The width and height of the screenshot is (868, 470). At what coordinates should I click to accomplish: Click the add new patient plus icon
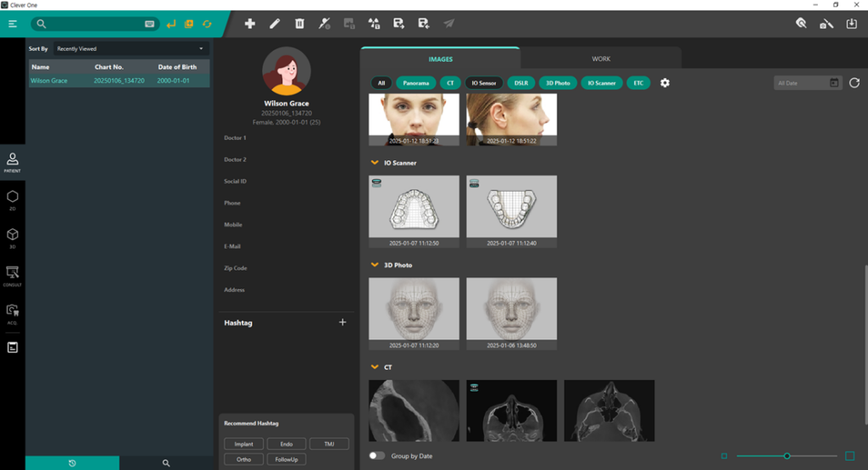pos(249,24)
